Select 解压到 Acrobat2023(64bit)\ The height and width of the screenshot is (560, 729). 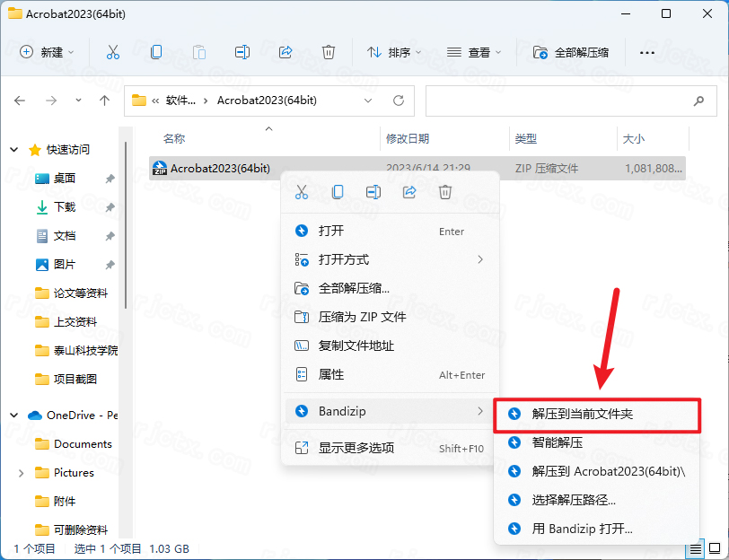(597, 471)
